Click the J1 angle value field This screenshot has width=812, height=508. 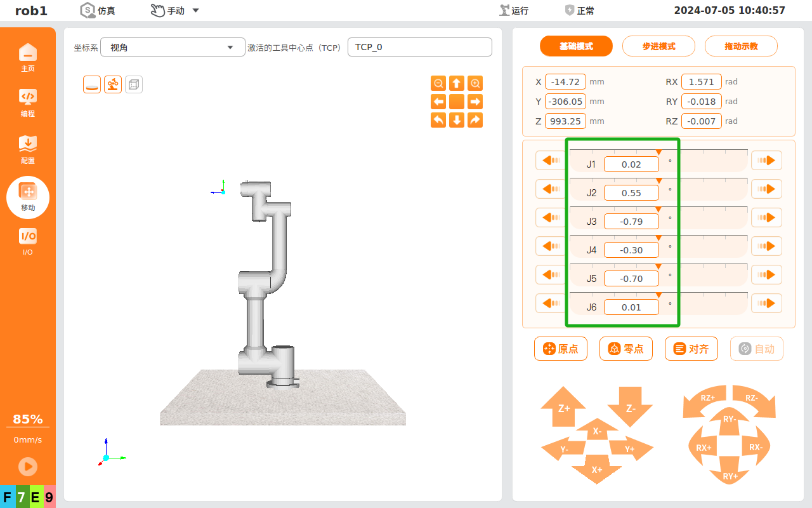coord(631,164)
